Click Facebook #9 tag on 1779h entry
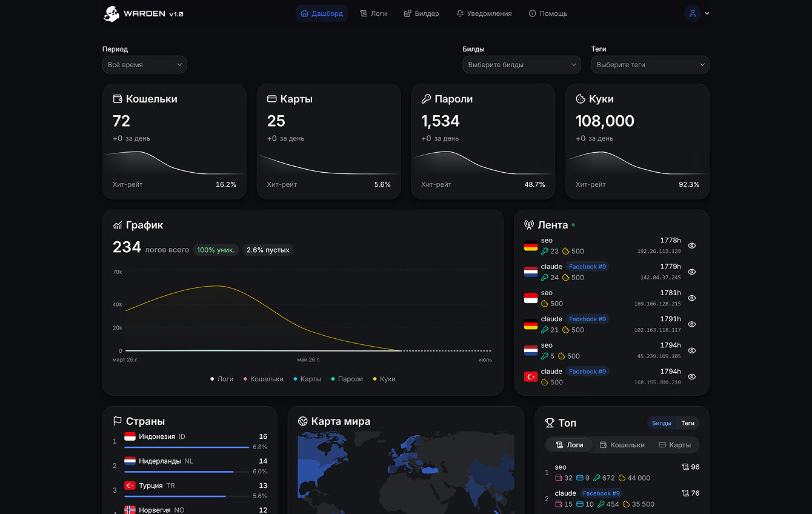812x514 pixels. tap(587, 267)
